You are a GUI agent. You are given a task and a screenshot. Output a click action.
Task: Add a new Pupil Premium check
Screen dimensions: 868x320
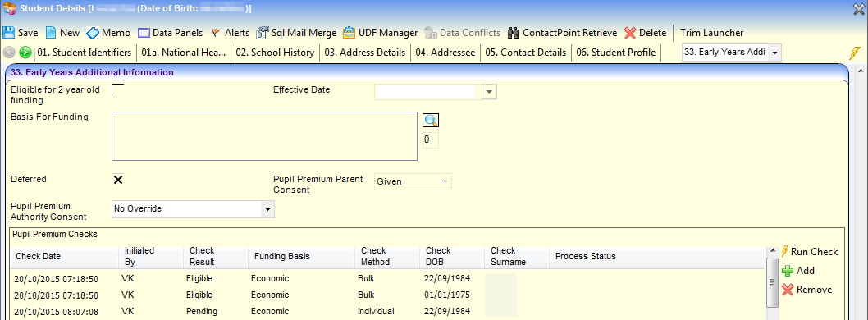[797, 271]
